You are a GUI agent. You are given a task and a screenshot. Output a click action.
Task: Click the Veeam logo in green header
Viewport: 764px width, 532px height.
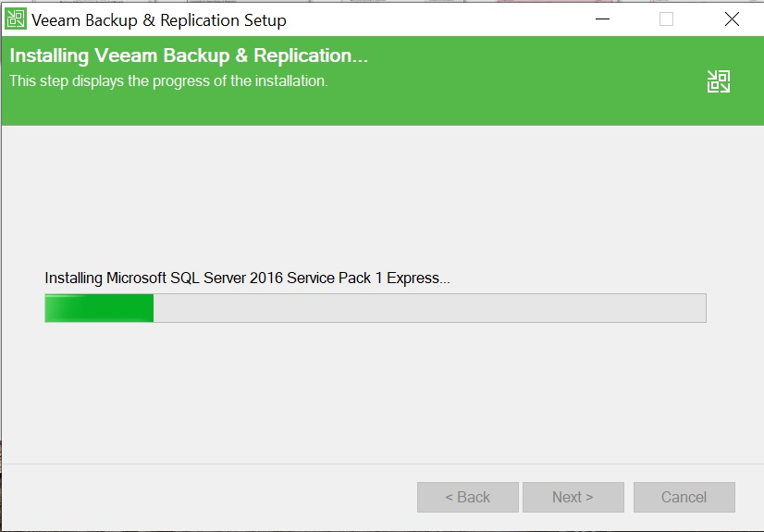coord(719,81)
